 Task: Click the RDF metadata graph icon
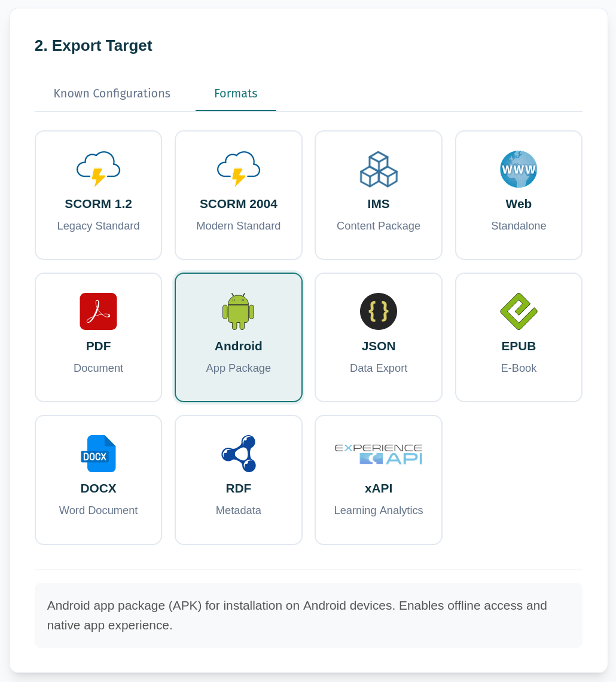238,453
